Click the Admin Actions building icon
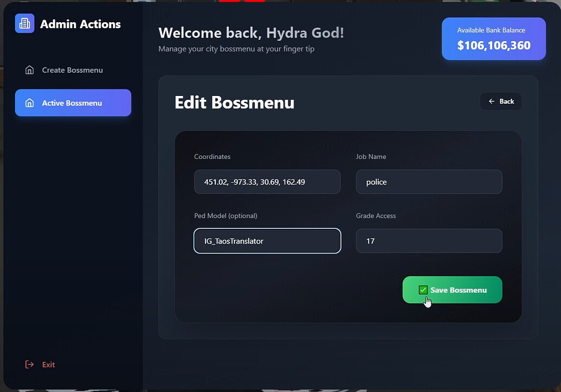 click(x=24, y=23)
